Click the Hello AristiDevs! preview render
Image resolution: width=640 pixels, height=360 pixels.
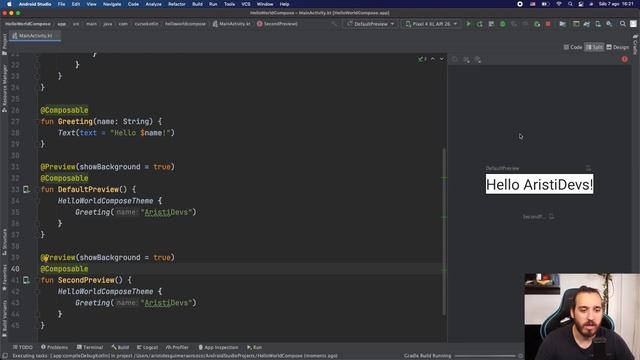pyautogui.click(x=539, y=184)
